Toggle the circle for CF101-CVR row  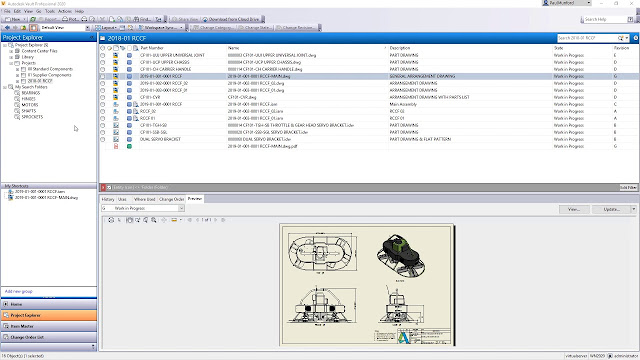(102, 97)
